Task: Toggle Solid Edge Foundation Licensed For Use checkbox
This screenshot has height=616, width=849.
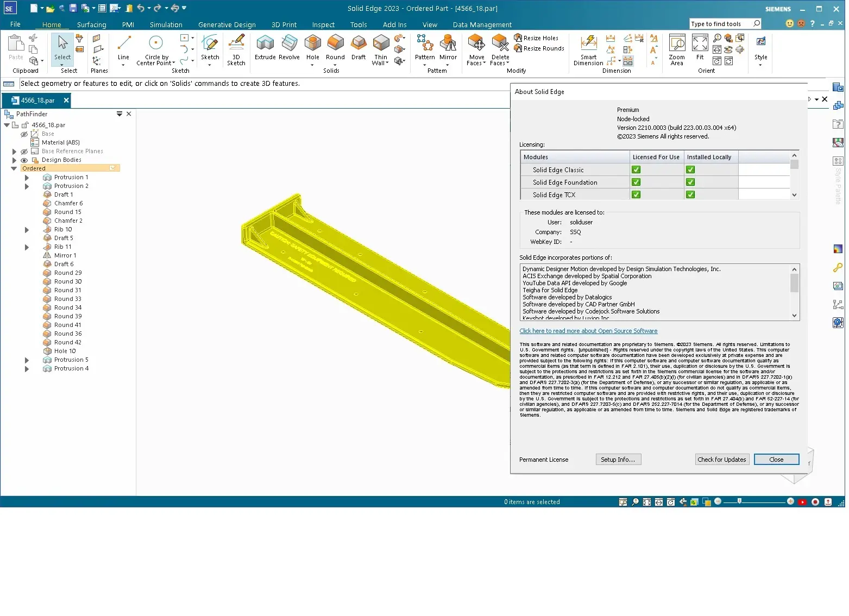Action: (x=636, y=183)
